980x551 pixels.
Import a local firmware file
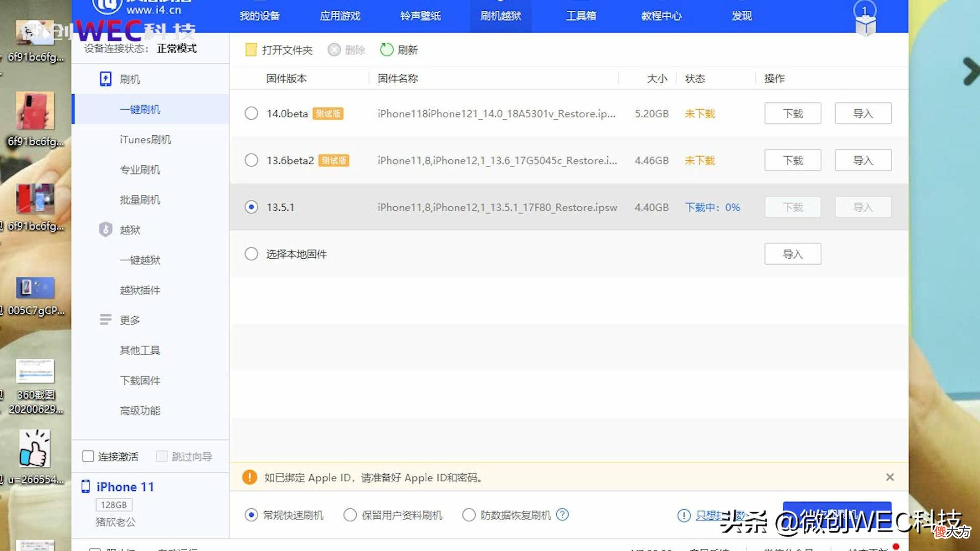click(793, 254)
